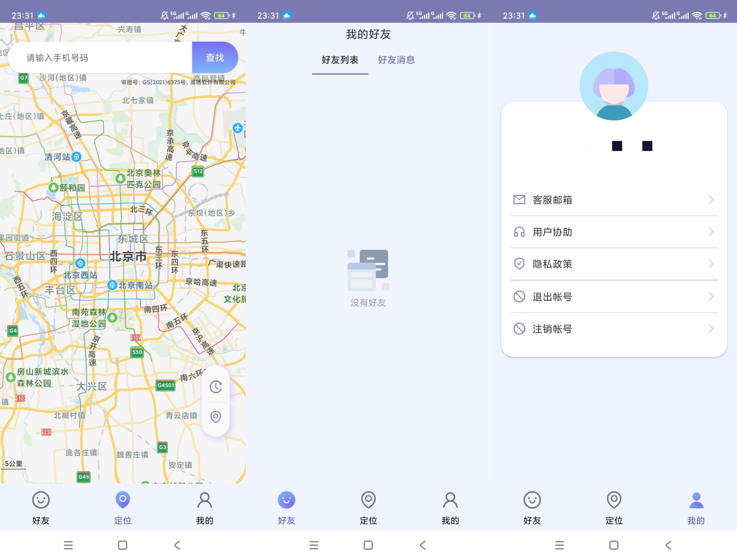Switch to 好友 from profile screen nav
The width and height of the screenshot is (737, 560).
pyautogui.click(x=532, y=500)
